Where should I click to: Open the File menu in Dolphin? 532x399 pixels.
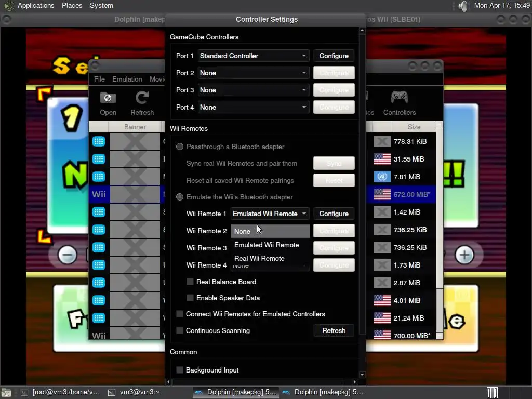pyautogui.click(x=99, y=79)
